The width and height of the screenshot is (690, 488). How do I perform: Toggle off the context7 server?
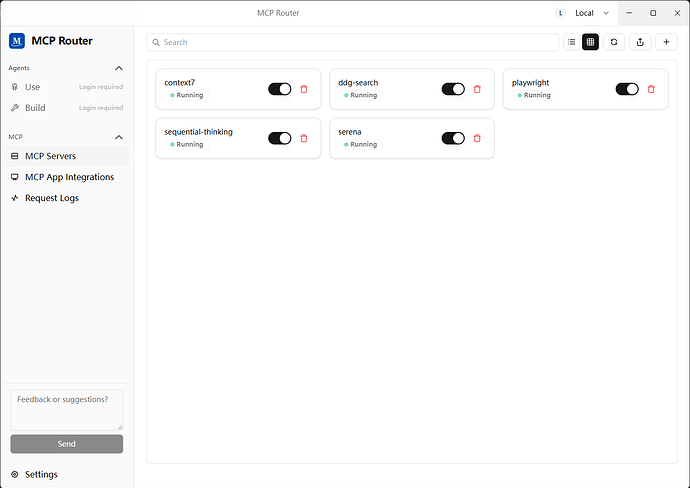(279, 89)
